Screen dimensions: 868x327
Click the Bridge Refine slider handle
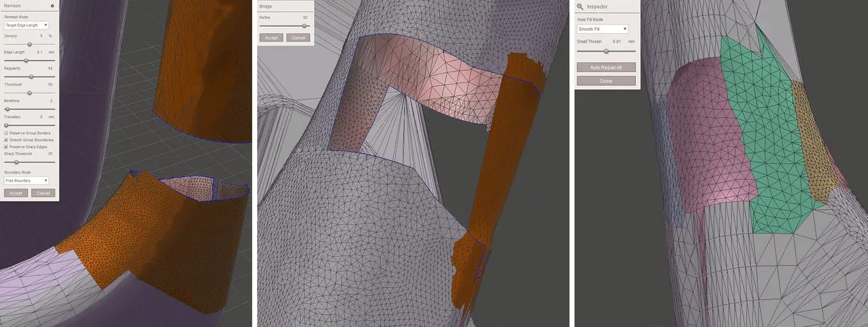click(305, 26)
